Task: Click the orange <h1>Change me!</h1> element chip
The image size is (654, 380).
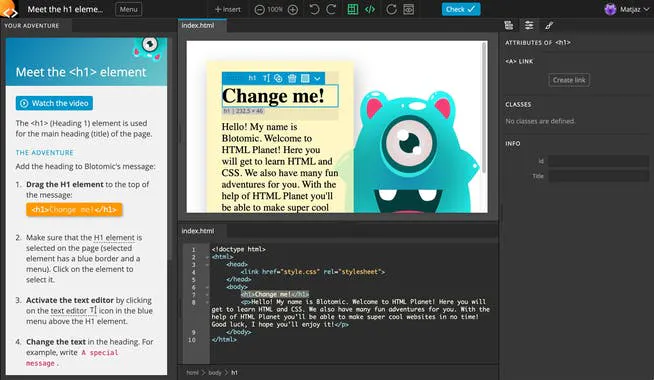Action: point(74,209)
